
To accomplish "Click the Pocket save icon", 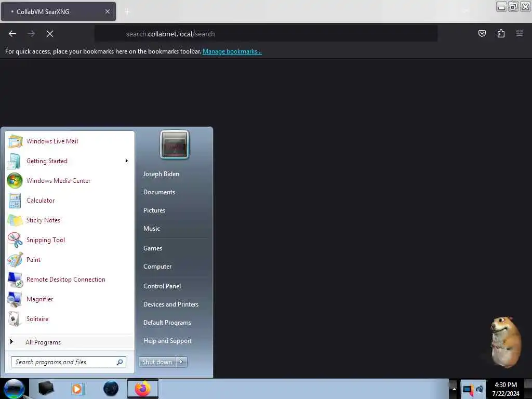I will click(482, 33).
